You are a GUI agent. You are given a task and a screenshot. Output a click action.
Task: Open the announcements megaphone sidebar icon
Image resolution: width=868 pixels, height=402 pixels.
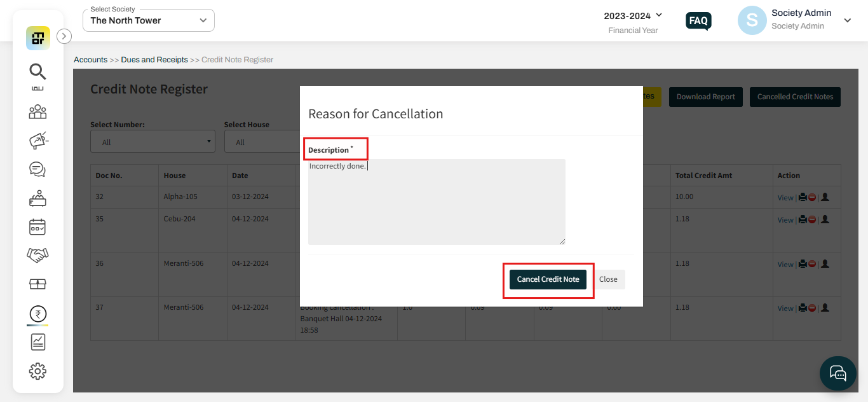(x=37, y=141)
